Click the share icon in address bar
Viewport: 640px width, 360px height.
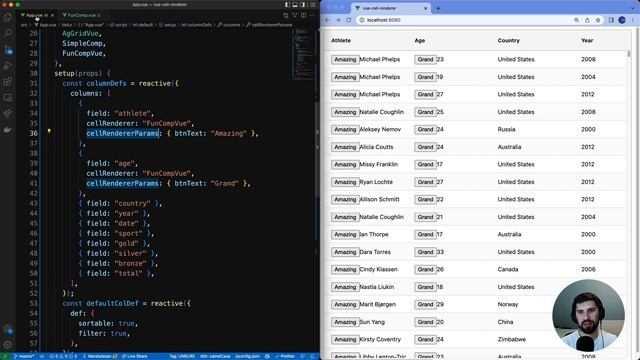[x=587, y=20]
